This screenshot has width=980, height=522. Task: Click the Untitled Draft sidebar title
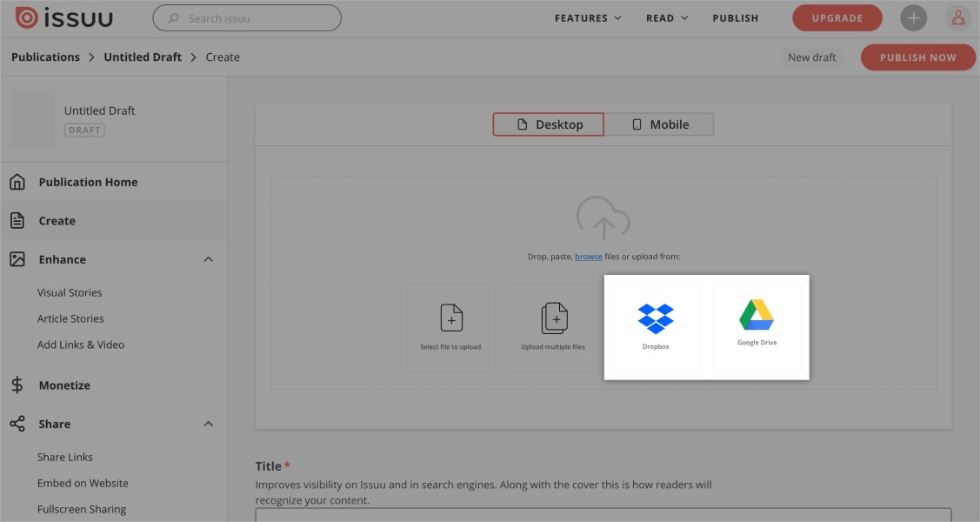pos(99,110)
